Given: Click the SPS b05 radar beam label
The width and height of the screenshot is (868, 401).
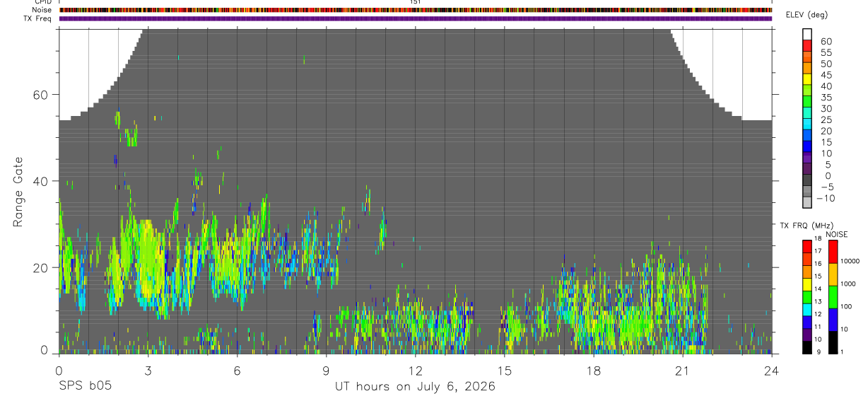Looking at the screenshot, I should (x=86, y=386).
